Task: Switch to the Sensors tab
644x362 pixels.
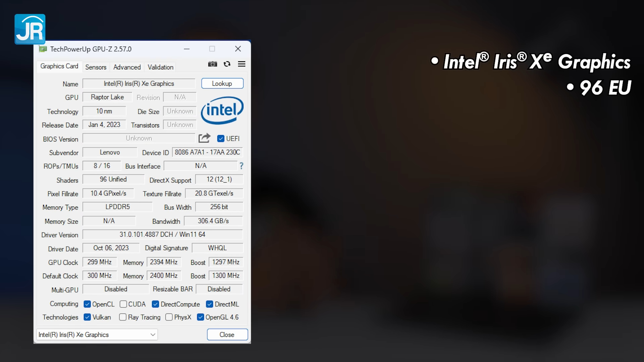Action: [96, 67]
